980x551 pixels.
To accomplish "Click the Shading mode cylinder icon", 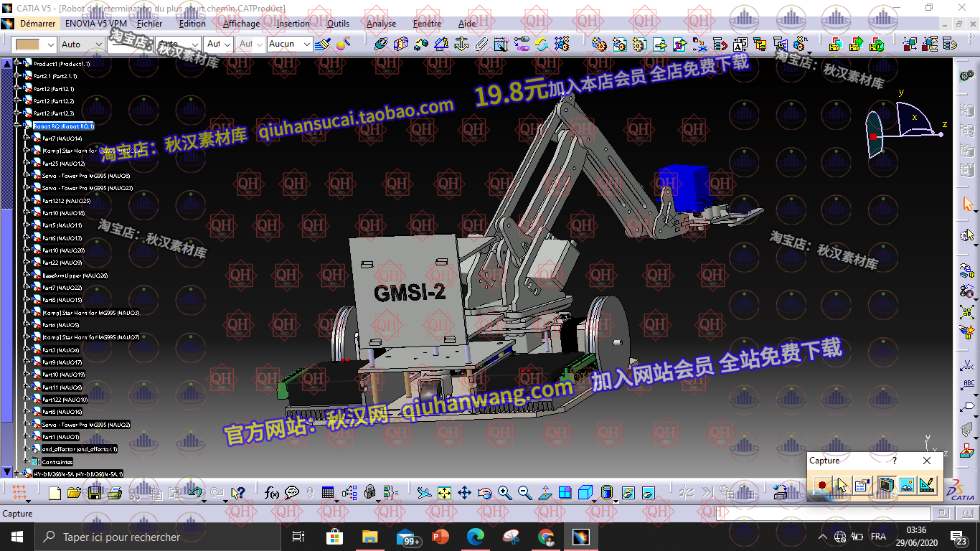I will coord(606,493).
